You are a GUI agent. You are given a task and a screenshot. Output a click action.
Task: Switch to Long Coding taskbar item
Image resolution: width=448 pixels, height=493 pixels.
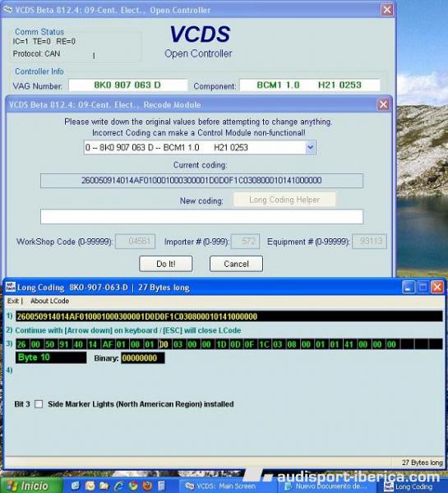pyautogui.click(x=412, y=486)
